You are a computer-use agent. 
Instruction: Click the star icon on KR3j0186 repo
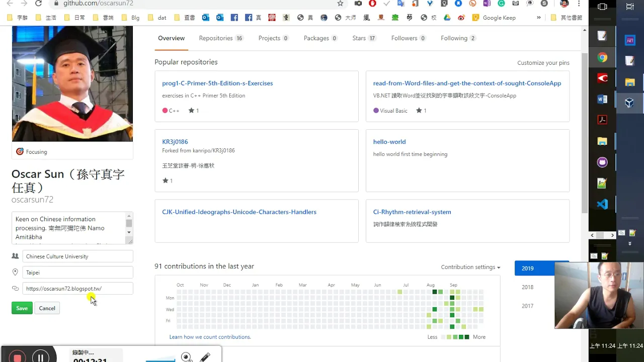[x=165, y=180]
